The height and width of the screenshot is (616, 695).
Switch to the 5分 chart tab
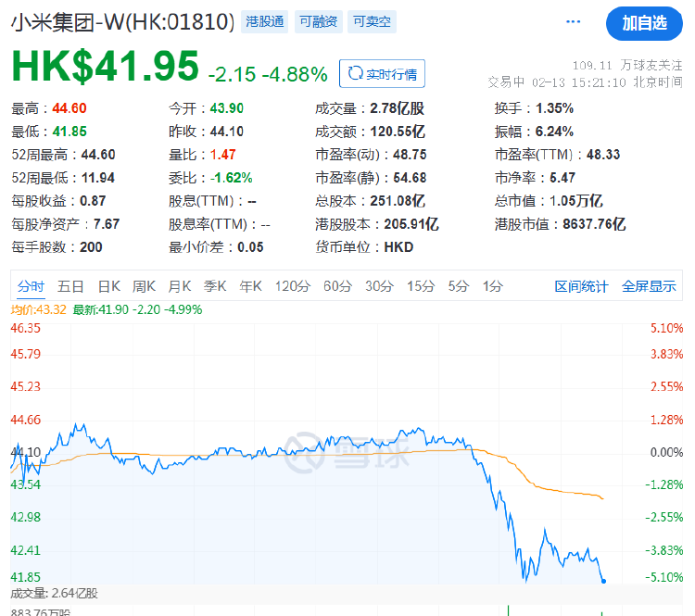pos(459,286)
